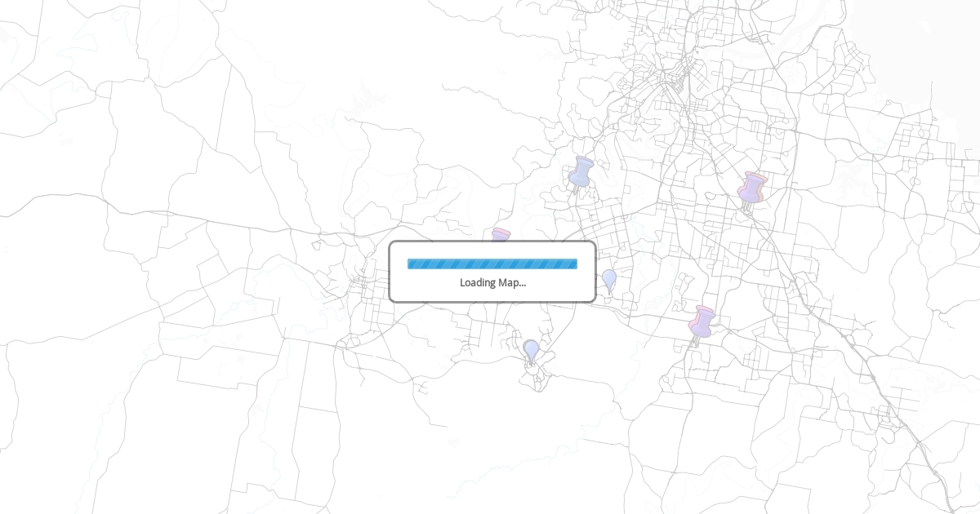Viewport: 980px width, 514px height.
Task: Click the left end of the progress bar
Action: pos(411,264)
